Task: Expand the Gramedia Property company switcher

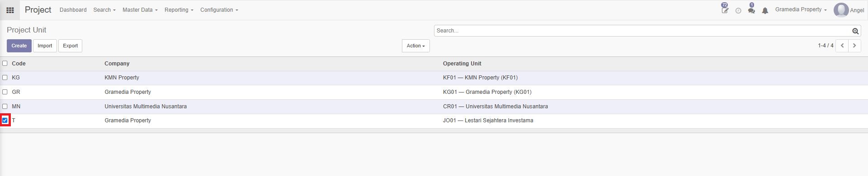Action: tap(801, 9)
